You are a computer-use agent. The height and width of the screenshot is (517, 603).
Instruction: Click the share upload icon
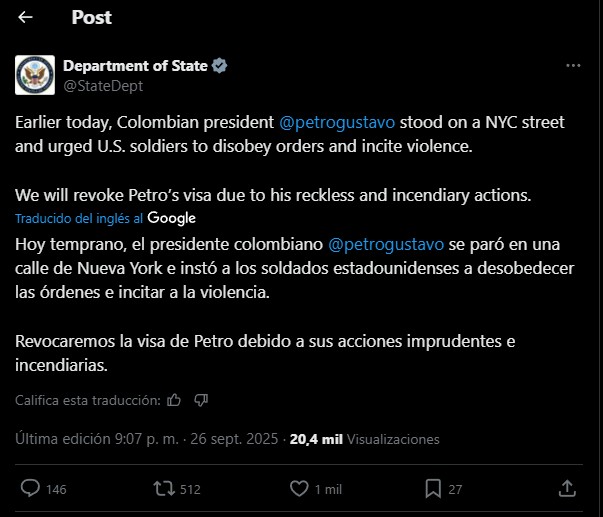pos(566,489)
